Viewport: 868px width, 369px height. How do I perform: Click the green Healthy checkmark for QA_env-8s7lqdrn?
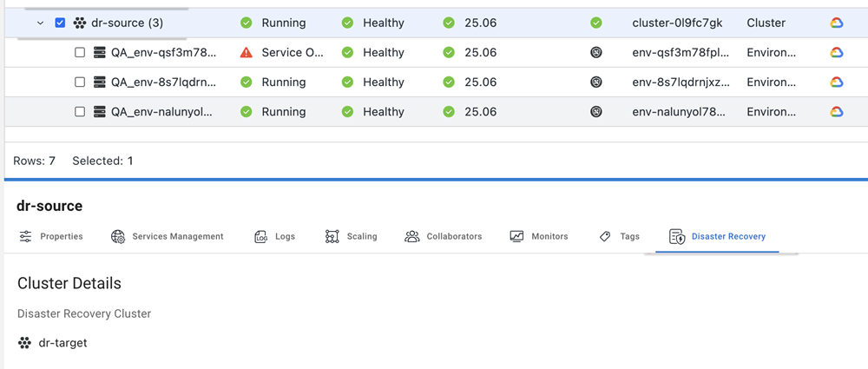[347, 82]
